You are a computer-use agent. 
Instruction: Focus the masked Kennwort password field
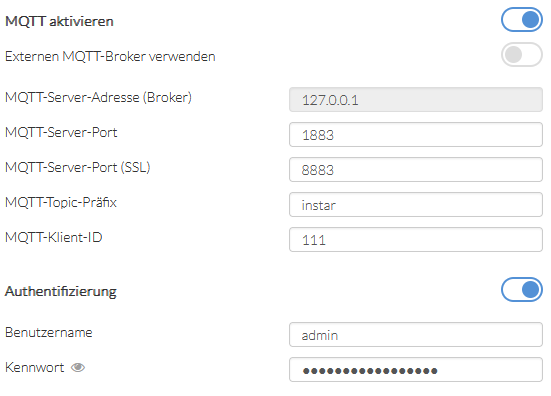tap(416, 370)
